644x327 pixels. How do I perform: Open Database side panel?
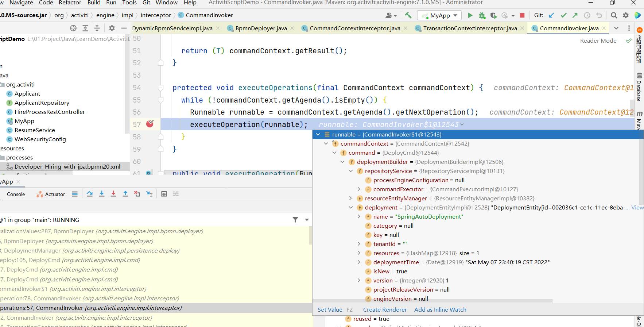pos(639,87)
